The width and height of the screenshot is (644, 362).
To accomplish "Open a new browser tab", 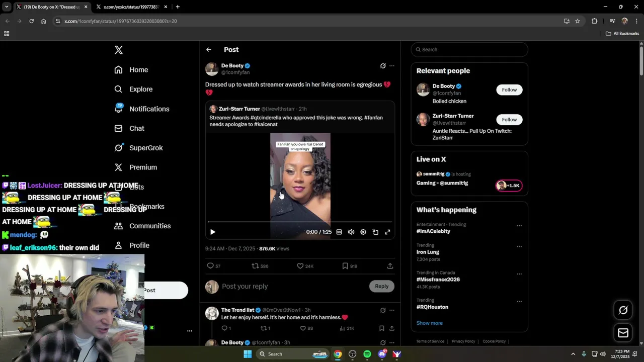I will pyautogui.click(x=178, y=7).
